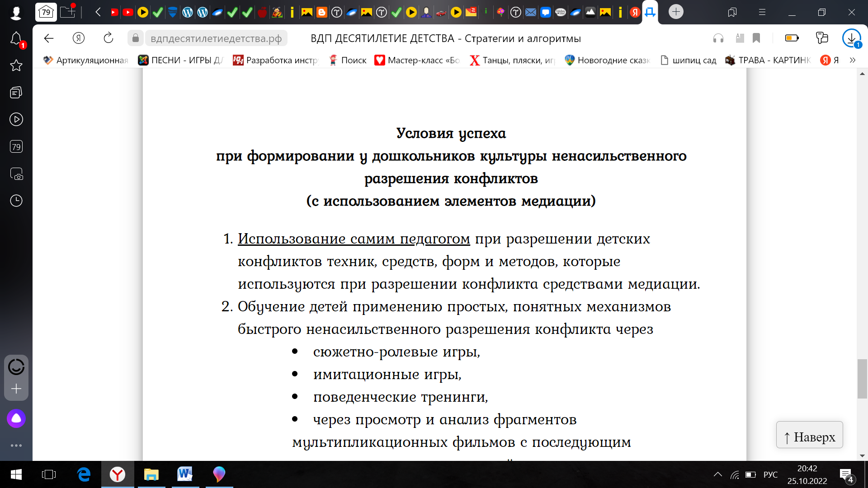The image size is (868, 488).
Task: Click list item имитационные игры
Action: tap(387, 374)
